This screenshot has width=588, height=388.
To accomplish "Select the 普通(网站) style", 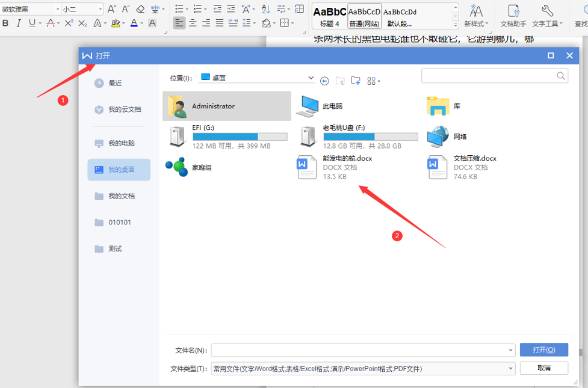I will pos(364,16).
